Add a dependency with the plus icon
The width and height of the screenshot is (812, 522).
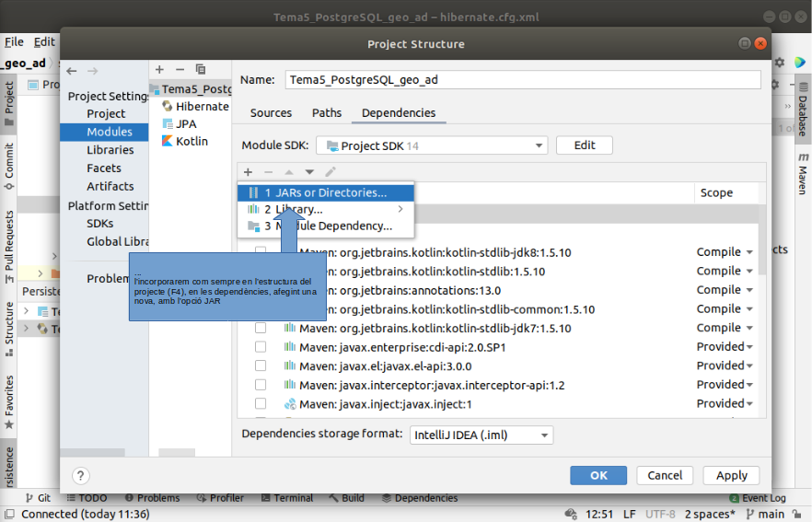click(x=248, y=172)
